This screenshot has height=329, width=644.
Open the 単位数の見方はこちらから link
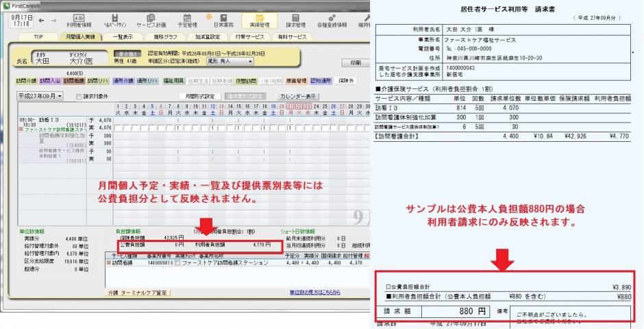coord(314,292)
